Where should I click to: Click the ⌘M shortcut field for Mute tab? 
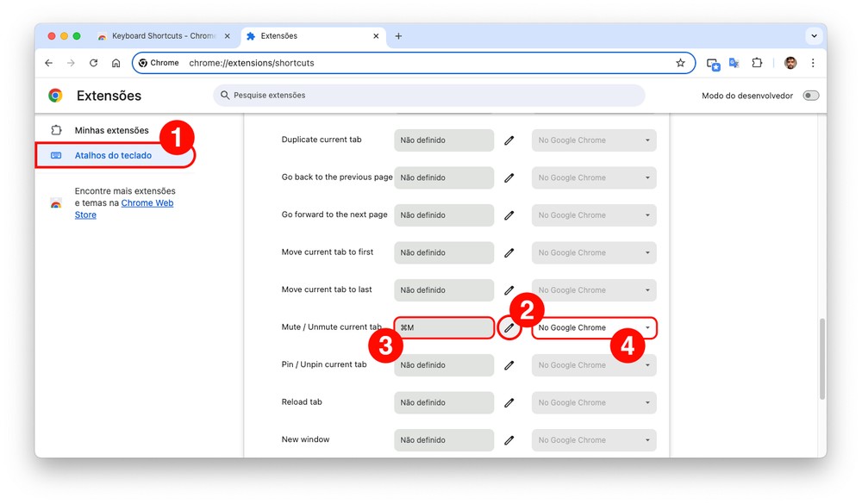click(x=444, y=327)
